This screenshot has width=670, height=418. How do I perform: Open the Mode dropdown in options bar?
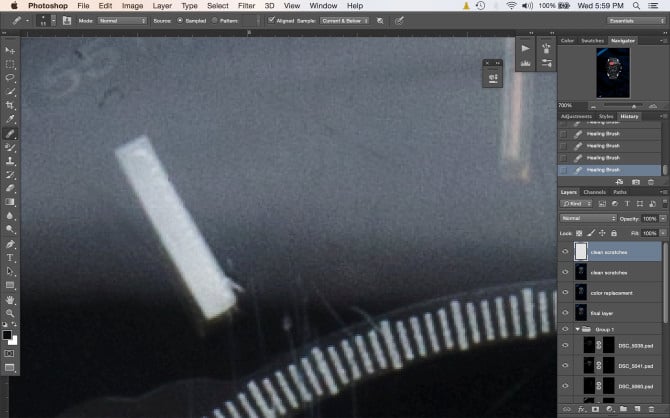[x=122, y=19]
